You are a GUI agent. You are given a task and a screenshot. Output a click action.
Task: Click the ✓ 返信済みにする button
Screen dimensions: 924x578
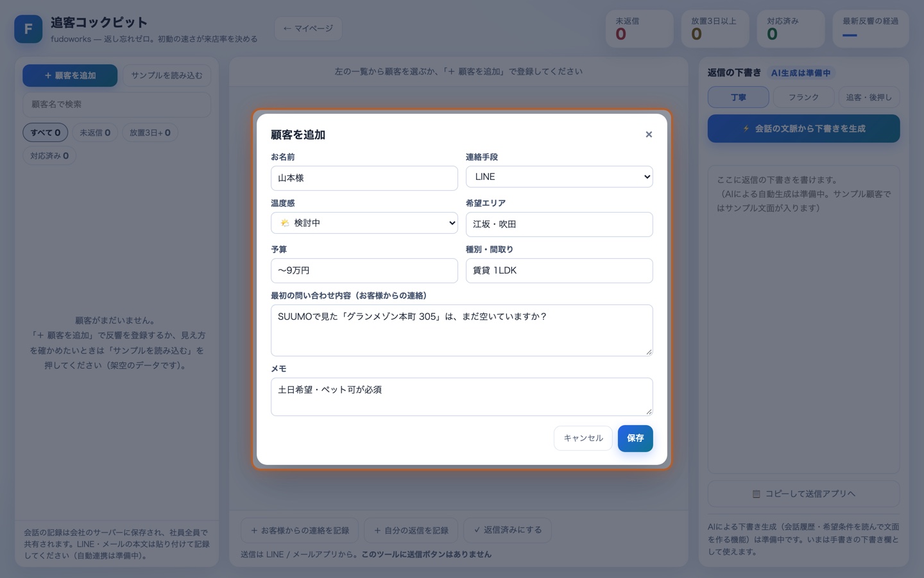tap(508, 530)
